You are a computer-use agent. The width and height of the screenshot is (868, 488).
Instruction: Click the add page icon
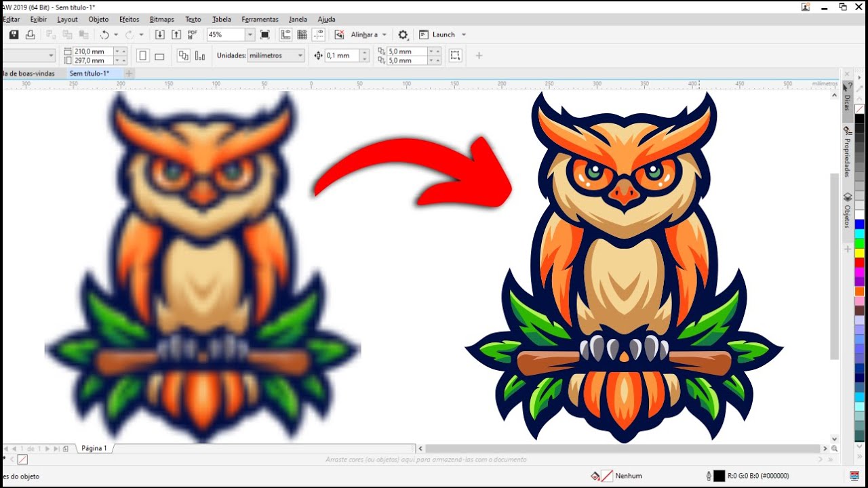[x=66, y=449]
